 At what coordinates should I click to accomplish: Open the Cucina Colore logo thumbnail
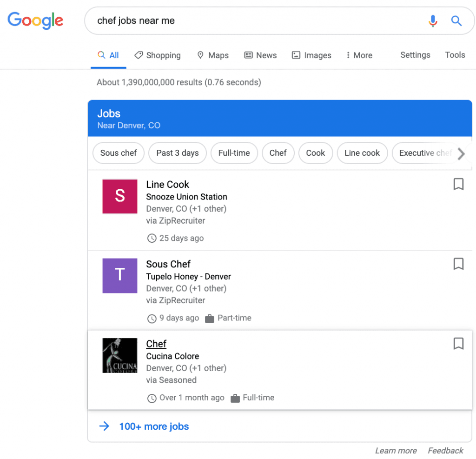120,355
